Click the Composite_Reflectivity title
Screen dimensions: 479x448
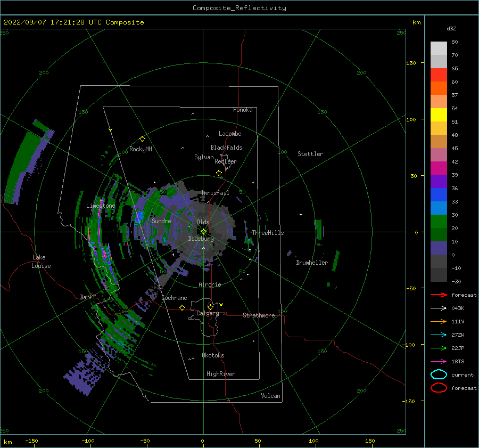point(239,8)
